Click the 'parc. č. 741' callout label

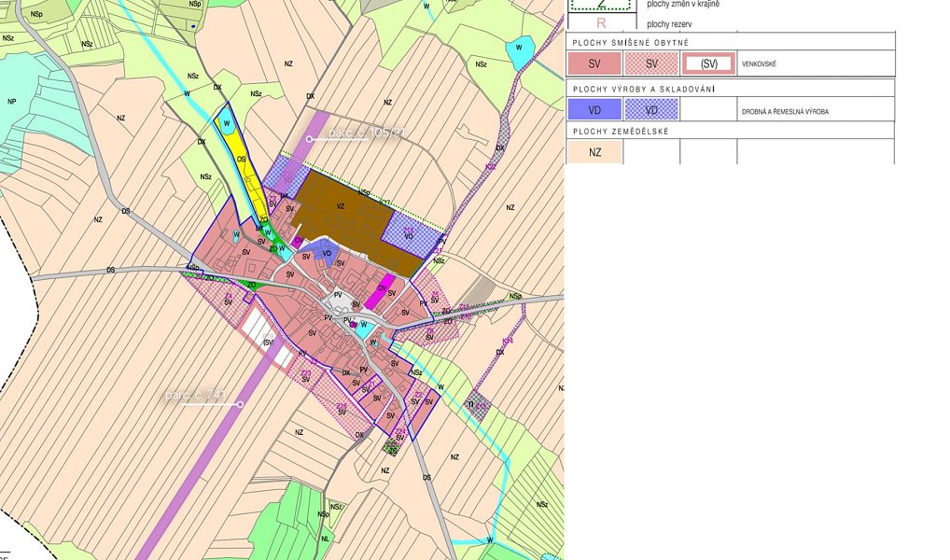[196, 395]
